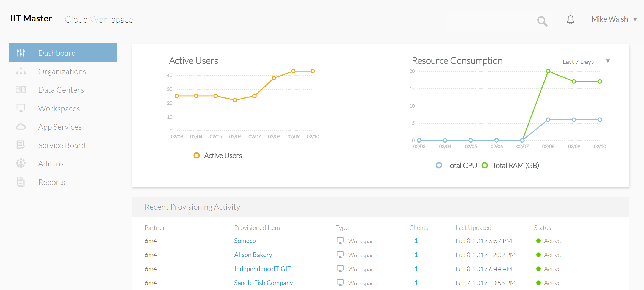
Task: Select the Dashboard sidebar entry
Action: 57,53
